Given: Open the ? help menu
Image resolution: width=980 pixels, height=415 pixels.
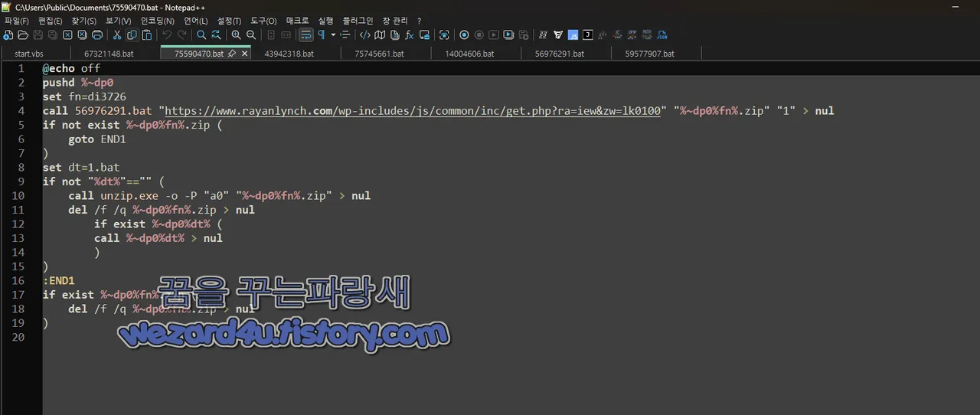Looking at the screenshot, I should pyautogui.click(x=419, y=21).
